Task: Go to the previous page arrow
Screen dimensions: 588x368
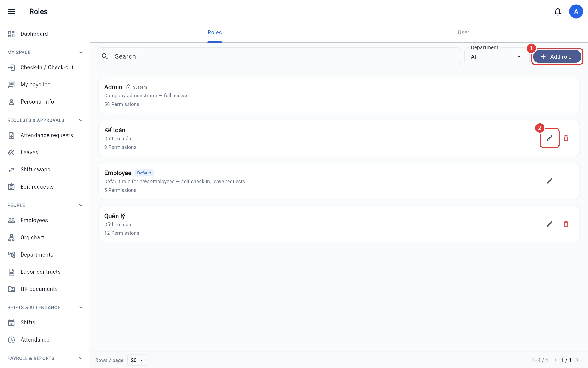Action: (x=555, y=360)
